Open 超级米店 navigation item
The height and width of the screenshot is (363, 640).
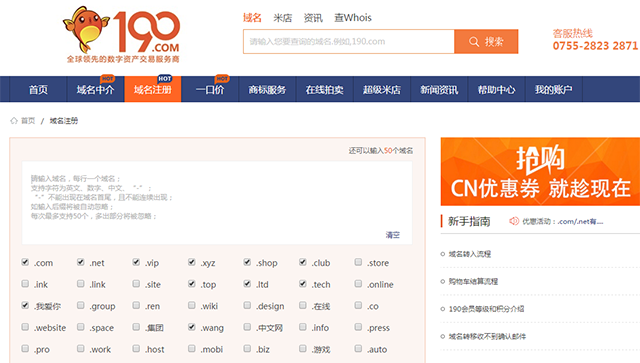point(382,89)
